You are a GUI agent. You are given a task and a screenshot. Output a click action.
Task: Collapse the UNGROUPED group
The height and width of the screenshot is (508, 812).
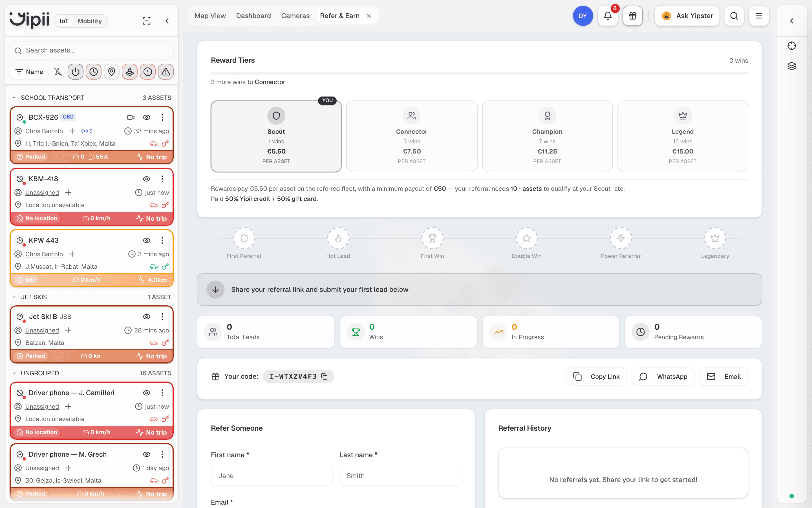(14, 373)
